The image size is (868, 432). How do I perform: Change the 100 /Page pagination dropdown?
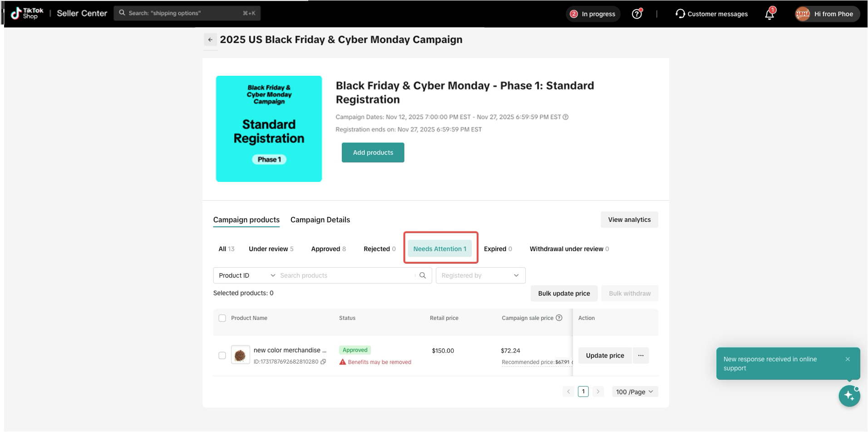pos(634,392)
